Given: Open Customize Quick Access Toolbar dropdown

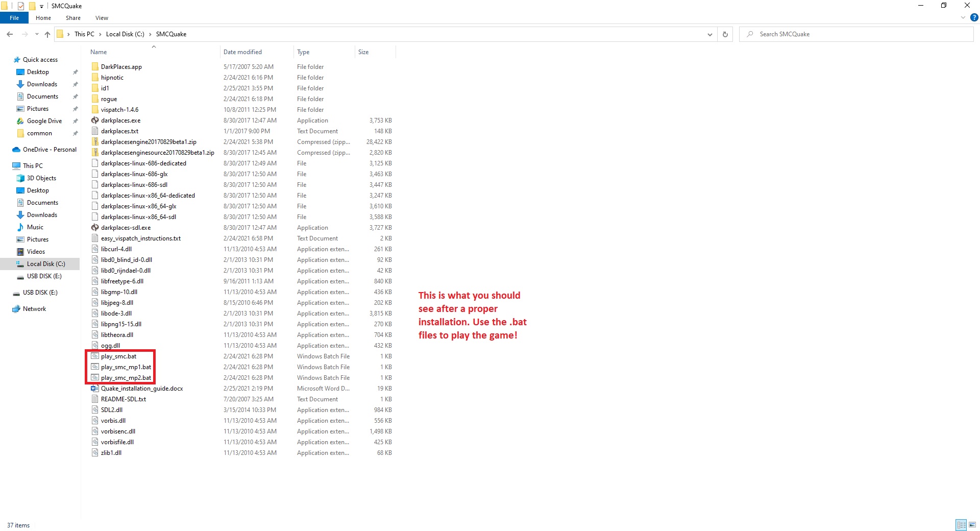Looking at the screenshot, I should click(x=41, y=6).
